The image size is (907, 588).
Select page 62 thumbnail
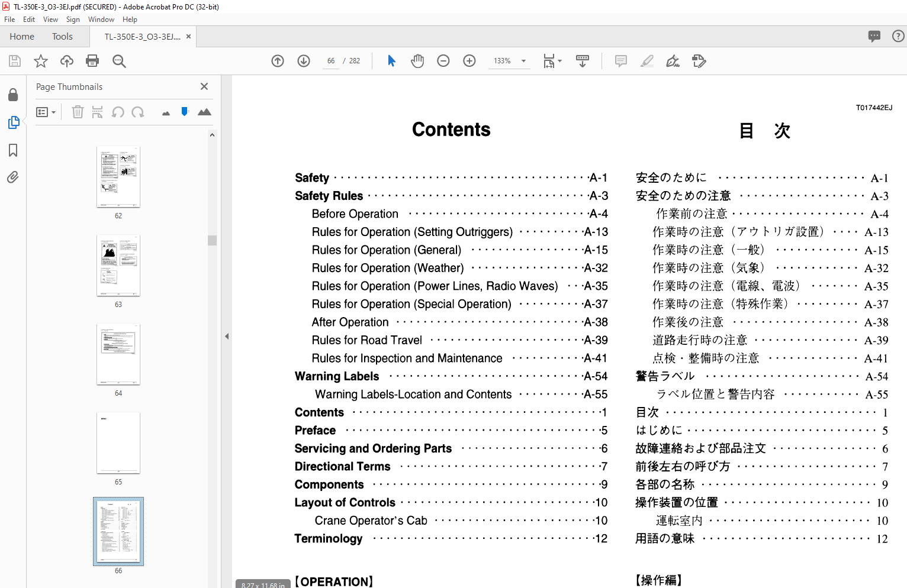[118, 176]
